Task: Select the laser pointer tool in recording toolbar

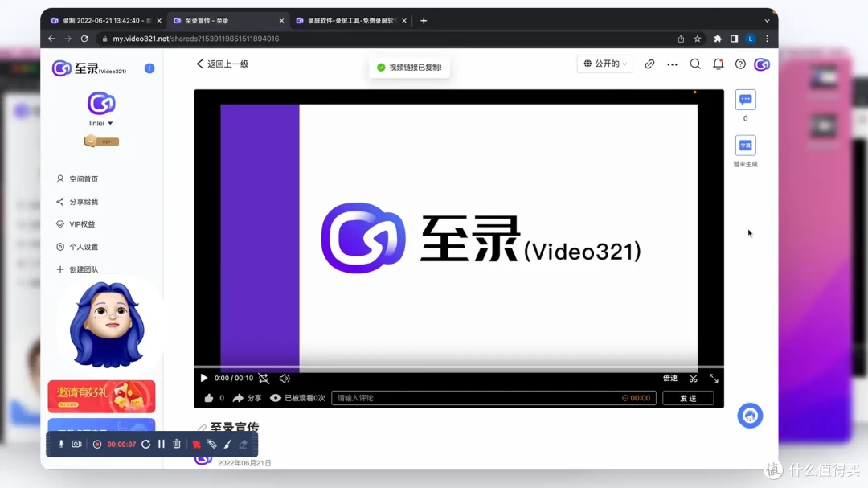Action: (212, 445)
